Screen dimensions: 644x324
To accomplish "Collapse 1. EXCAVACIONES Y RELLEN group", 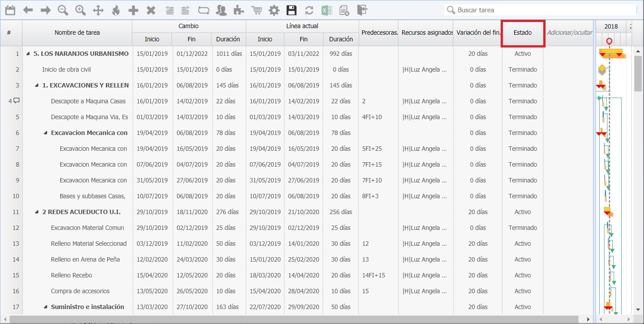I will 37,85.
